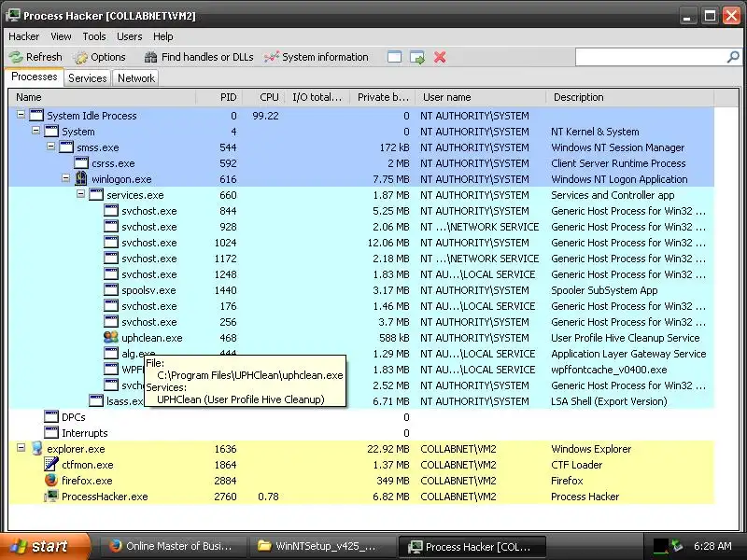Click the services.exe window icon
Screen dimensions: 747x560
coord(96,194)
